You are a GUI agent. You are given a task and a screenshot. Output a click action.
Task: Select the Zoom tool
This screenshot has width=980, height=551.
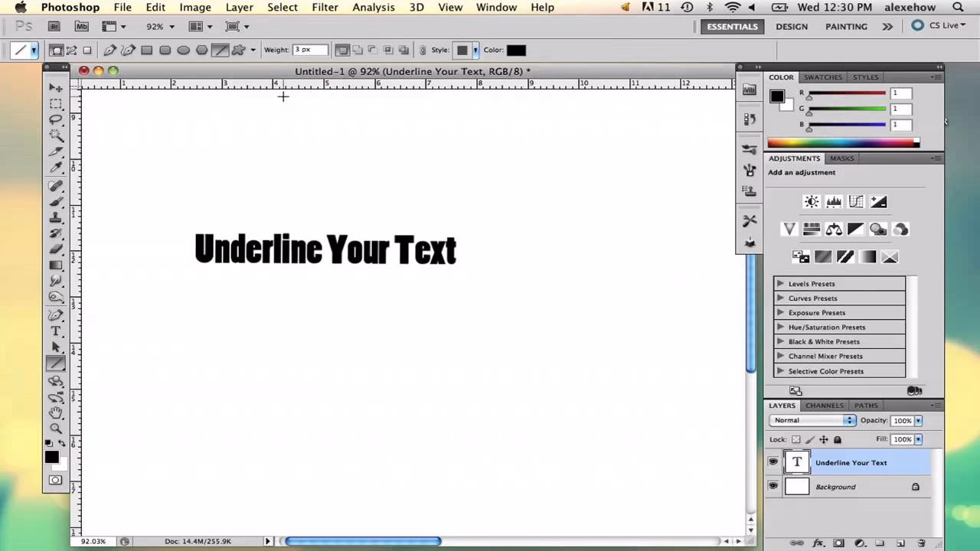click(x=55, y=429)
